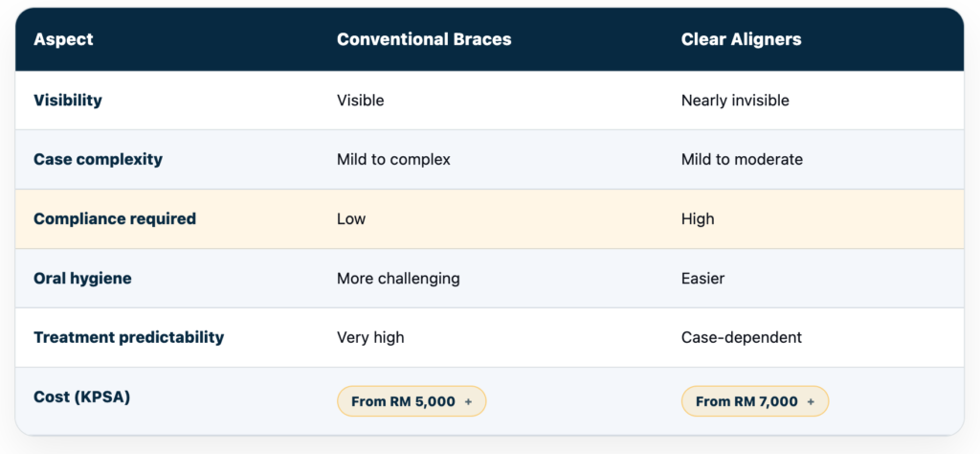Select the "High" compliance cell
980x454 pixels.
point(698,218)
